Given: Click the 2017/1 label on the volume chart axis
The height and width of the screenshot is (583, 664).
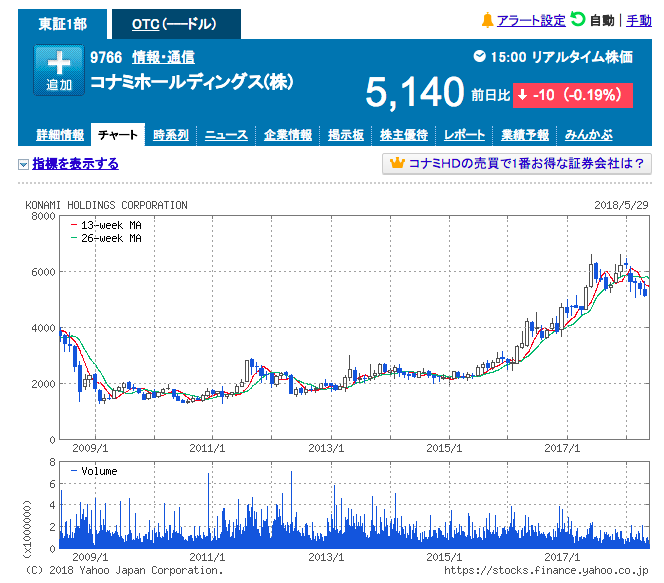Looking at the screenshot, I should 562,557.
